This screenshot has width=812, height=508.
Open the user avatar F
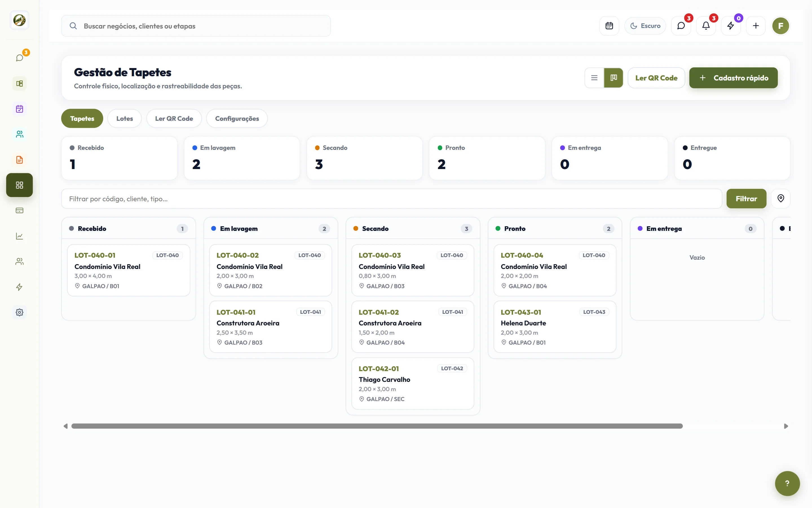point(780,26)
